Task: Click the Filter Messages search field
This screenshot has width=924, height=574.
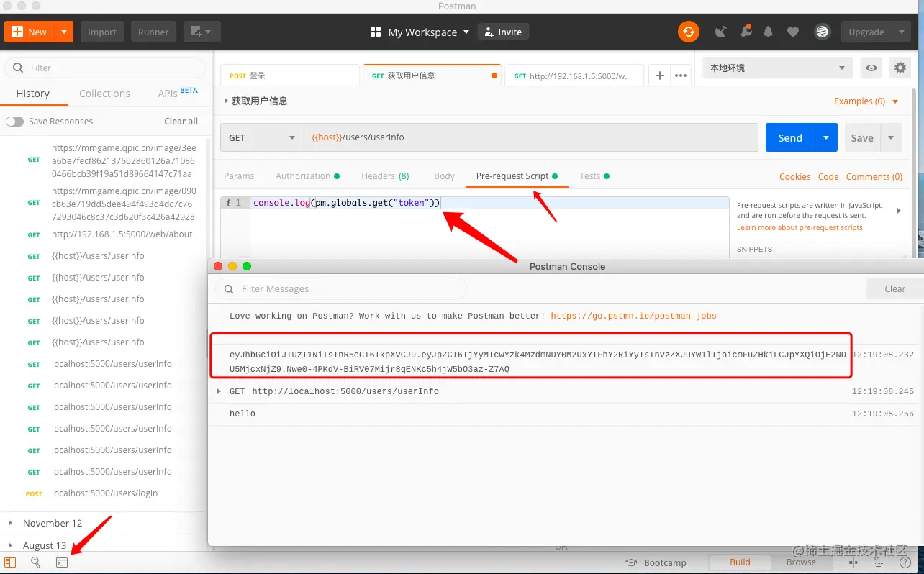Action: click(x=341, y=288)
